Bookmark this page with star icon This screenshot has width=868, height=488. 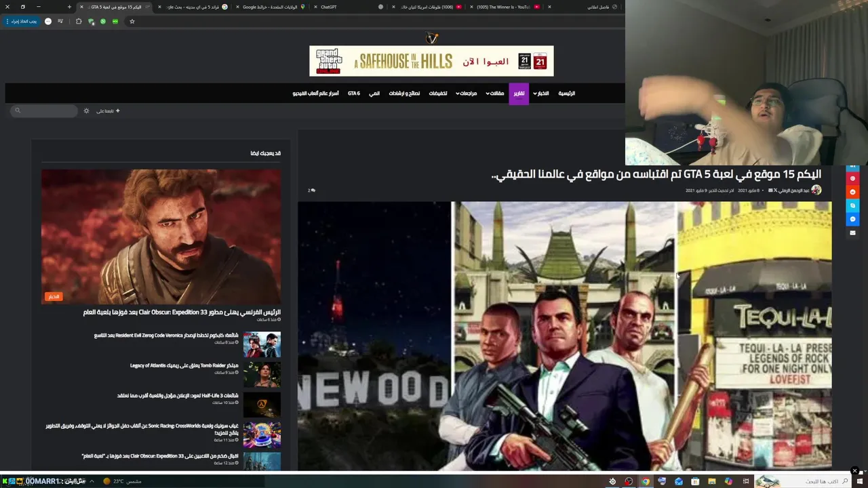pos(132,21)
